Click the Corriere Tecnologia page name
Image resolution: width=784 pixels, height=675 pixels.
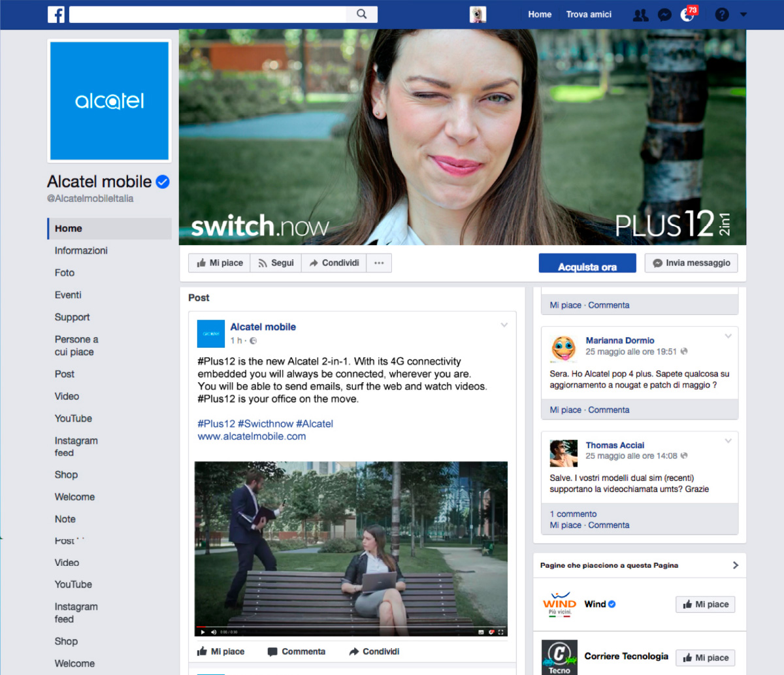click(x=627, y=657)
